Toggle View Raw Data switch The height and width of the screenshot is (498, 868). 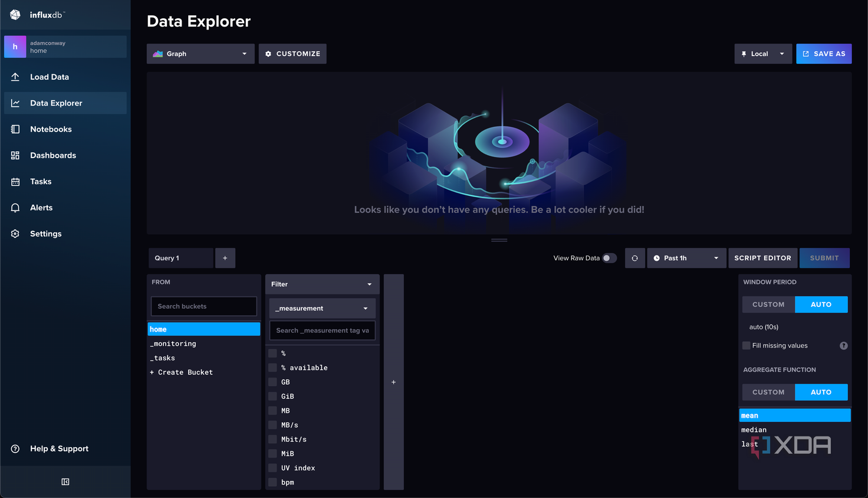[x=609, y=258]
